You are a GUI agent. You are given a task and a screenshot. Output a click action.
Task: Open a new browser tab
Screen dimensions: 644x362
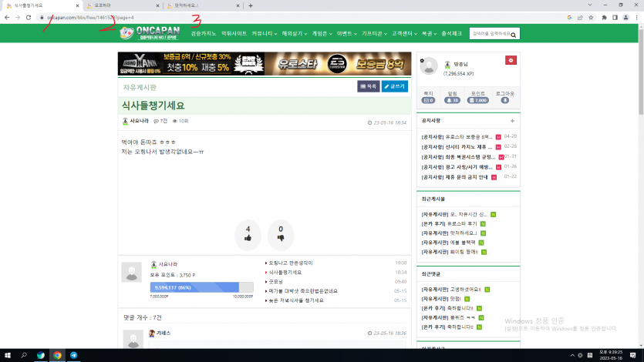click(x=251, y=5)
